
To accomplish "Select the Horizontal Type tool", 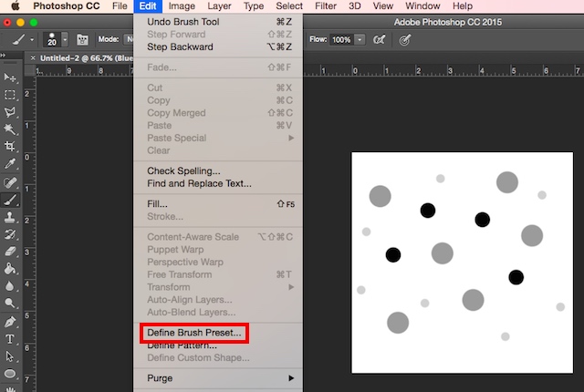I will tap(11, 338).
